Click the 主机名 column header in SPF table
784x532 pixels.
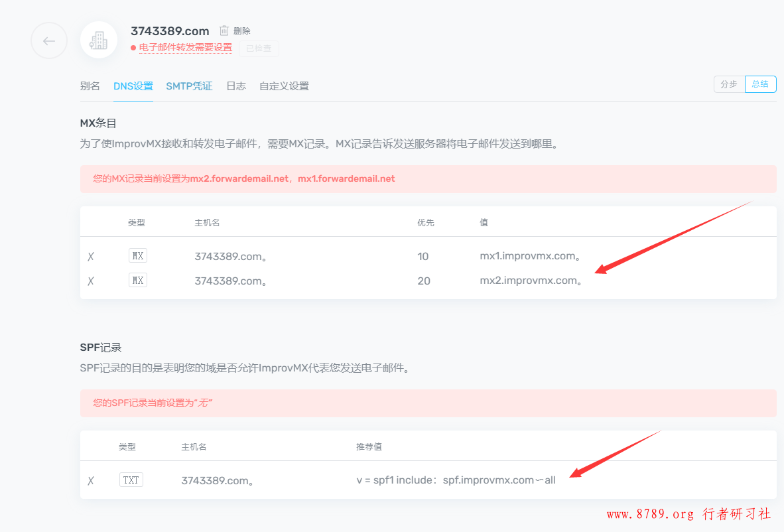click(x=194, y=446)
